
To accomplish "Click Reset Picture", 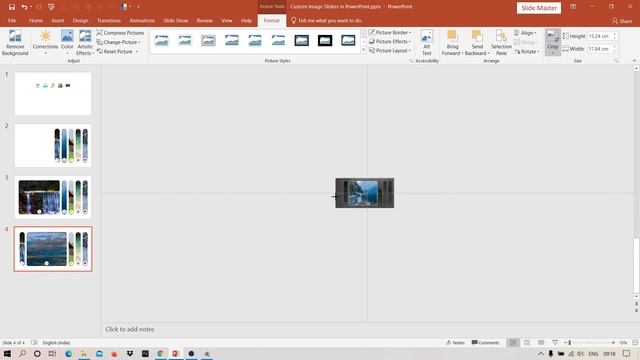I will tap(115, 51).
